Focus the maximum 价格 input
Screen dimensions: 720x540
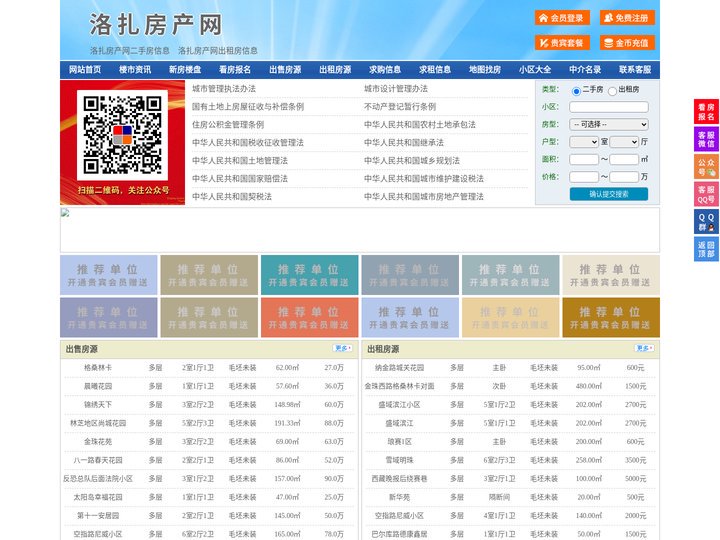click(x=624, y=177)
